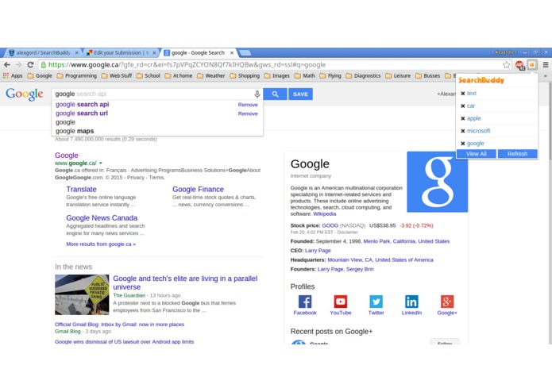Open the Twitter profile icon
Viewport: 552px width, 392px height.
coord(376,302)
